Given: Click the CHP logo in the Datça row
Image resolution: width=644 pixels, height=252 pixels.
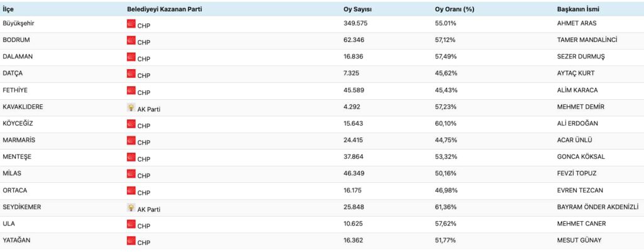Looking at the screenshot, I should click(131, 74).
